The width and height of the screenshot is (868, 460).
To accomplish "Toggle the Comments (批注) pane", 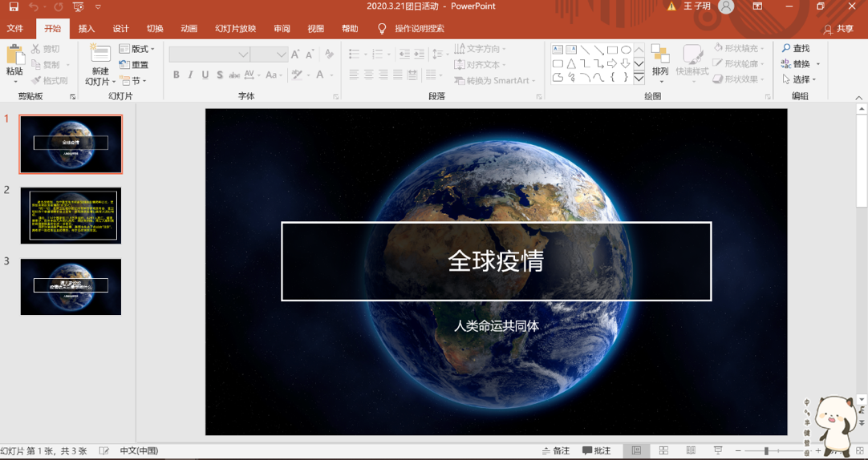I will (x=597, y=451).
